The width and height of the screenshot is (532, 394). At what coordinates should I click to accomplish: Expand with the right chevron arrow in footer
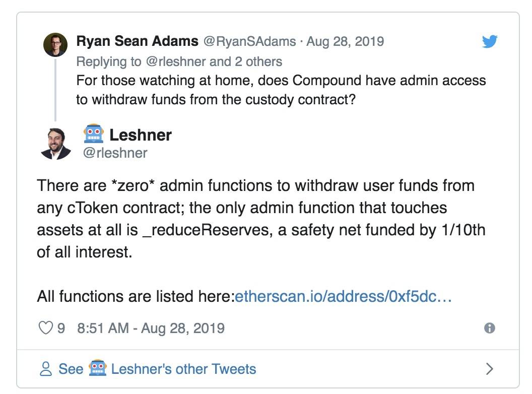(x=489, y=368)
